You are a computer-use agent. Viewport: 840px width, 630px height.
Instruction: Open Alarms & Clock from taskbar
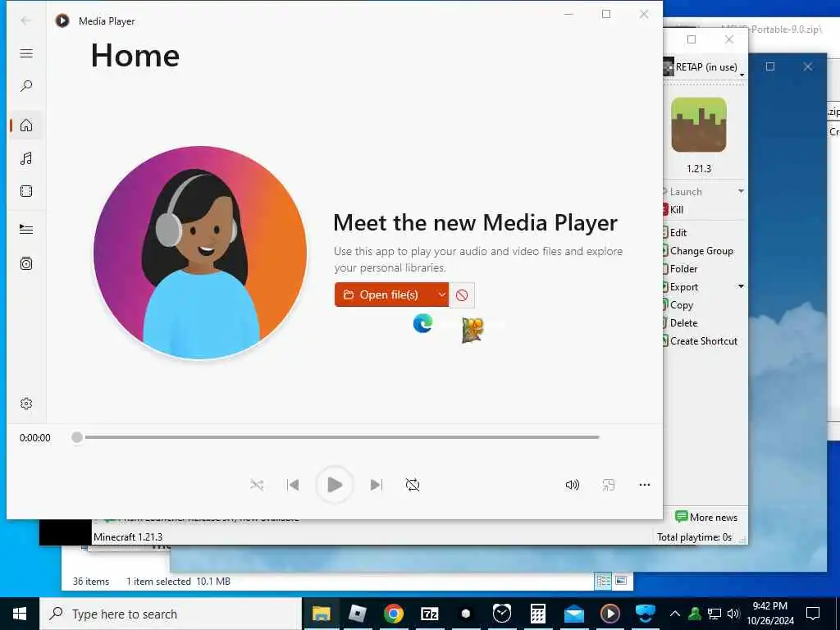(x=502, y=614)
